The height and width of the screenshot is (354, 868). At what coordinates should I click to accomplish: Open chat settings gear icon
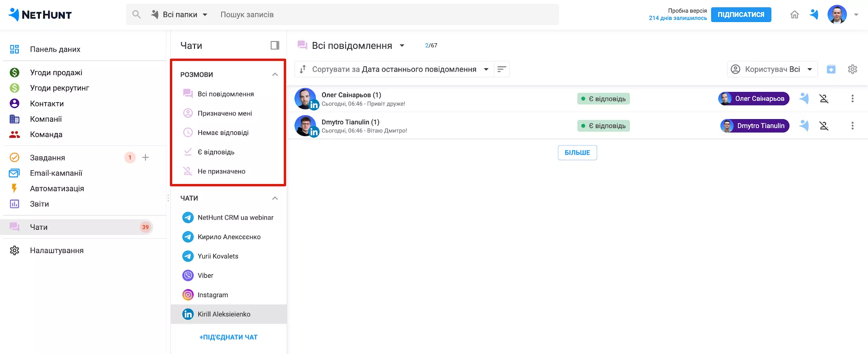coord(852,69)
